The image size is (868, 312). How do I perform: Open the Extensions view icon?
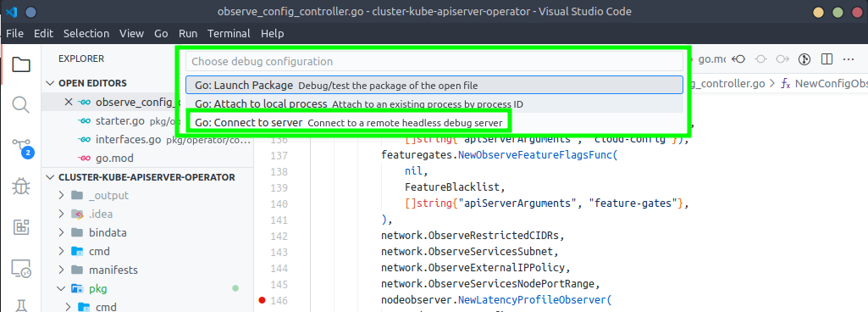pyautogui.click(x=20, y=226)
